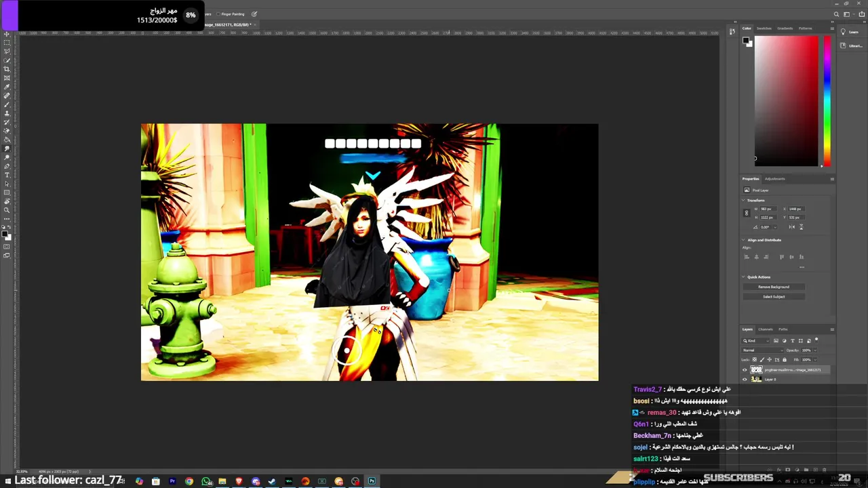
Task: Select the Eraser tool
Action: pos(6,131)
